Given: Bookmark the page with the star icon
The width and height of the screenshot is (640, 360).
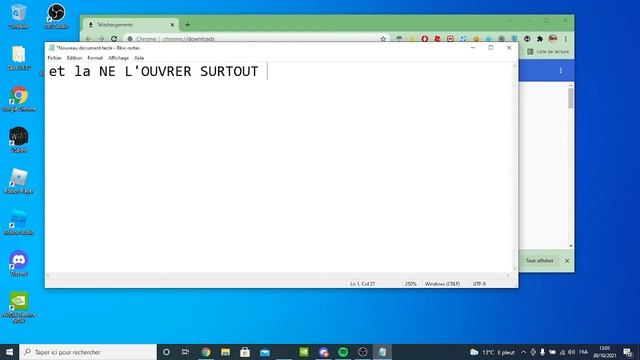Looking at the screenshot, I should 383,39.
